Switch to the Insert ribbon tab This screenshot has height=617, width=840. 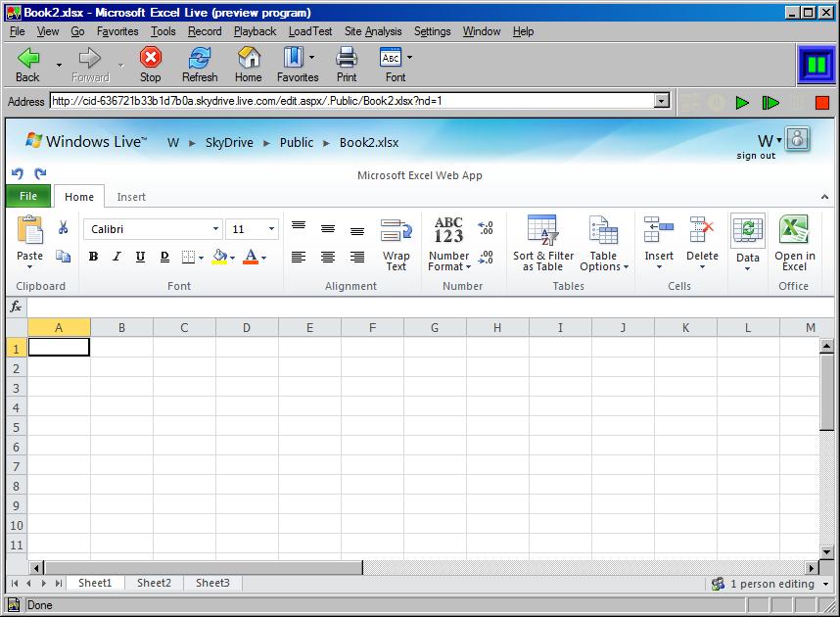pos(131,197)
